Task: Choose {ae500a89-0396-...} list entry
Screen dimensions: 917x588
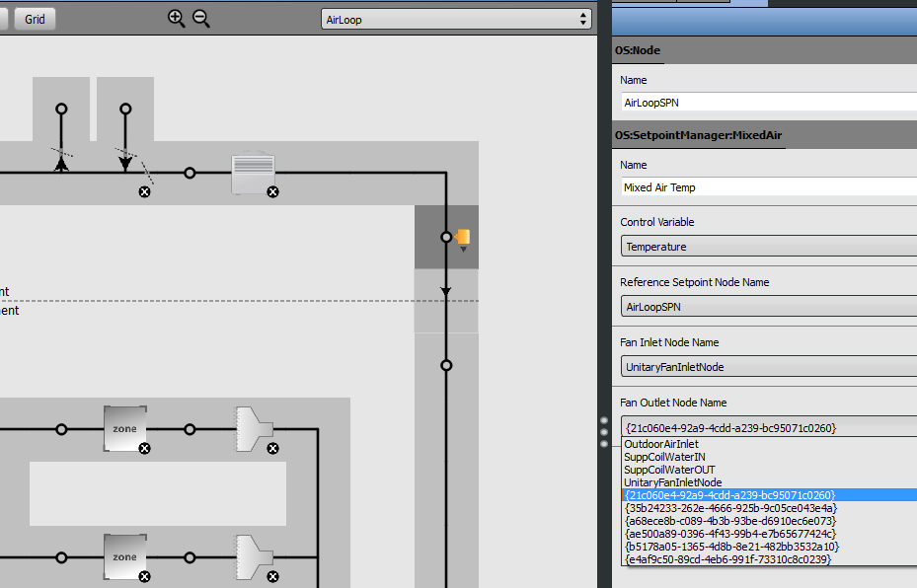Action: click(x=769, y=534)
